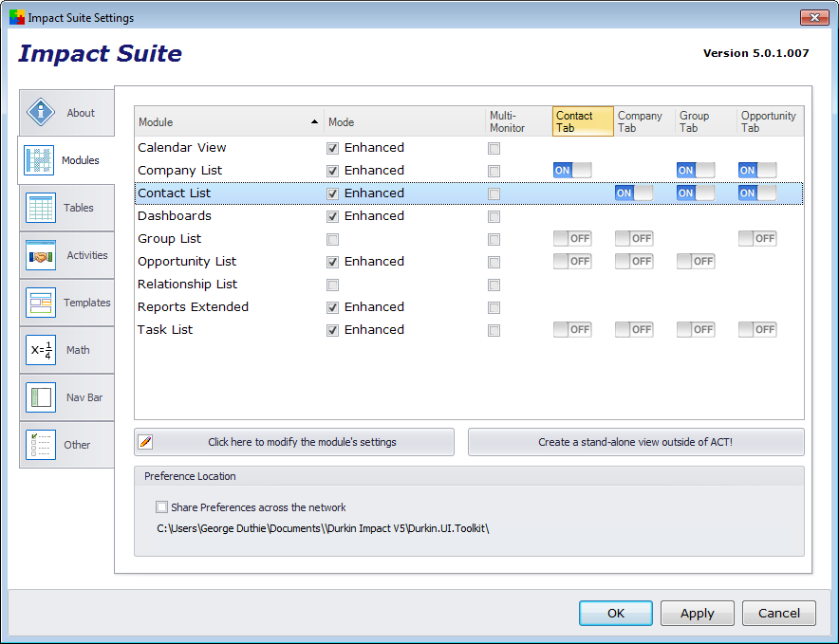The width and height of the screenshot is (839, 644).
Task: Click the Cancel button
Action: 779,613
